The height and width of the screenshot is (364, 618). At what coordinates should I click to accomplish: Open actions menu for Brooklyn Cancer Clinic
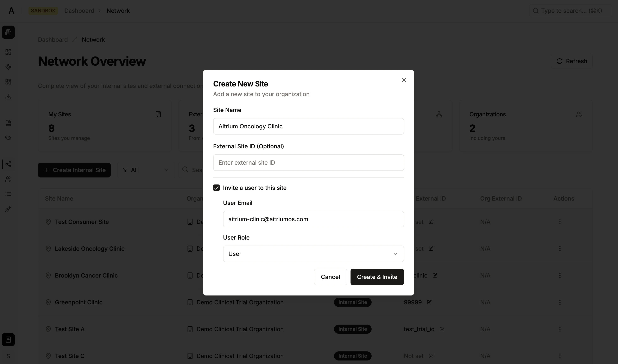pos(560,275)
